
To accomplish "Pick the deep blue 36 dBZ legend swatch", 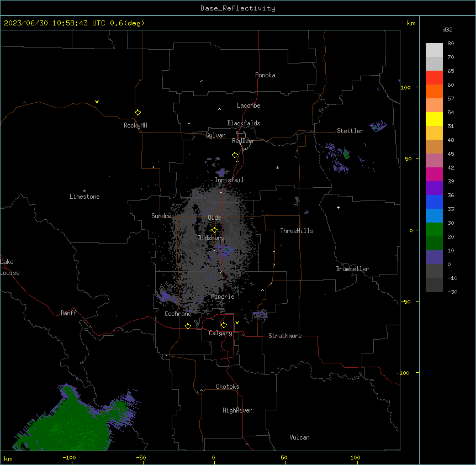I will pyautogui.click(x=434, y=202).
